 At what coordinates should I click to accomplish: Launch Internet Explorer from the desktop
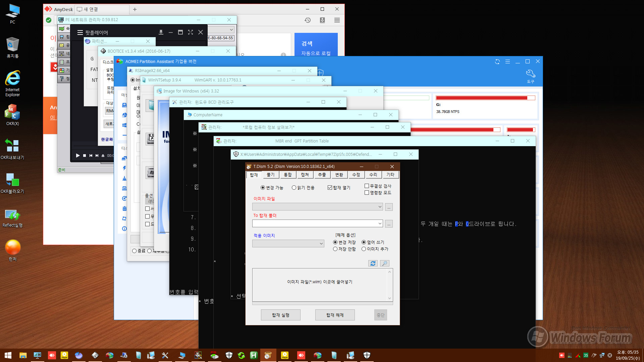(x=12, y=84)
